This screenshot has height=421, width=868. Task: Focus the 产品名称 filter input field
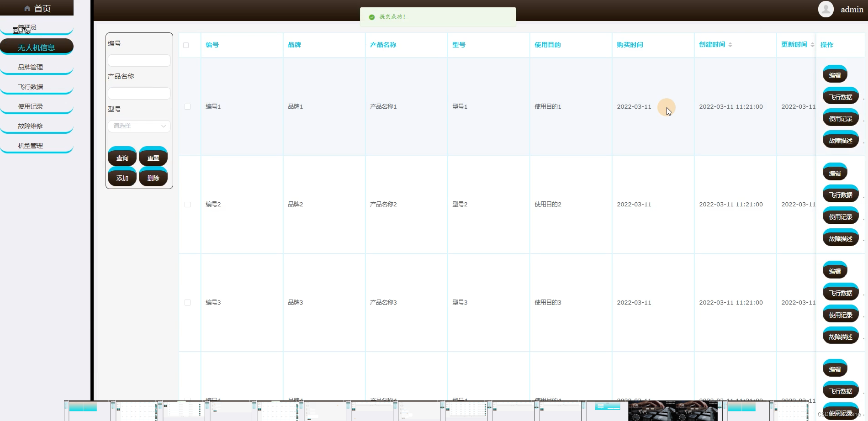[139, 93]
